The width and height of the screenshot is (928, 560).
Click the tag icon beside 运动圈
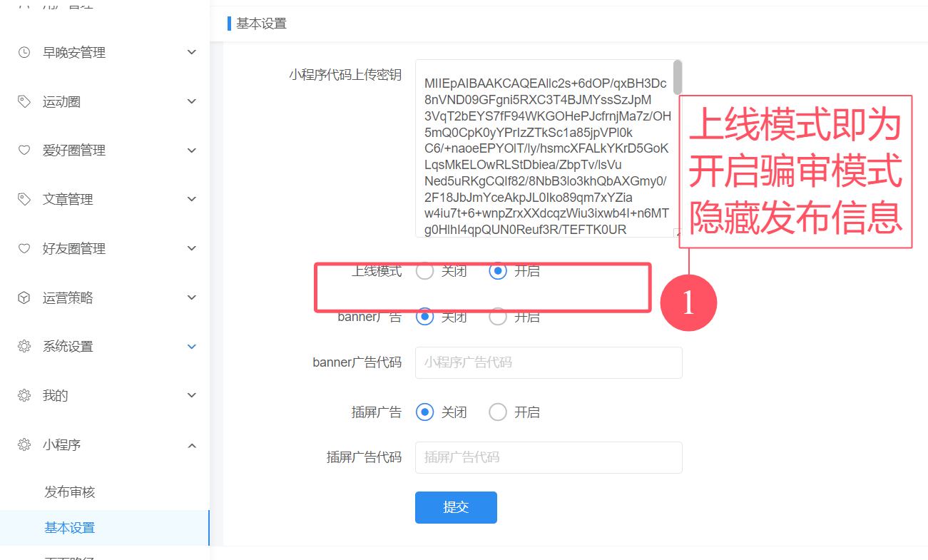pos(24,101)
